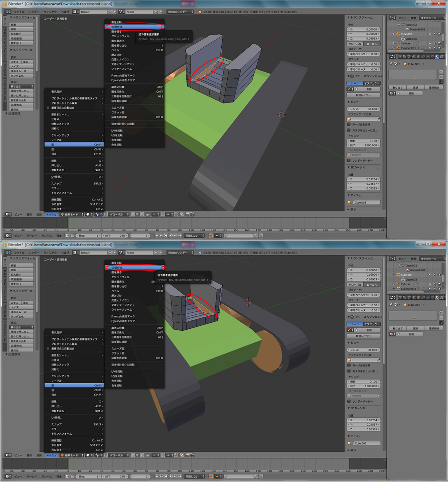Viewport: 448px width, 482px height.
Task: Select the Object properties tab icon
Action: coord(419,57)
